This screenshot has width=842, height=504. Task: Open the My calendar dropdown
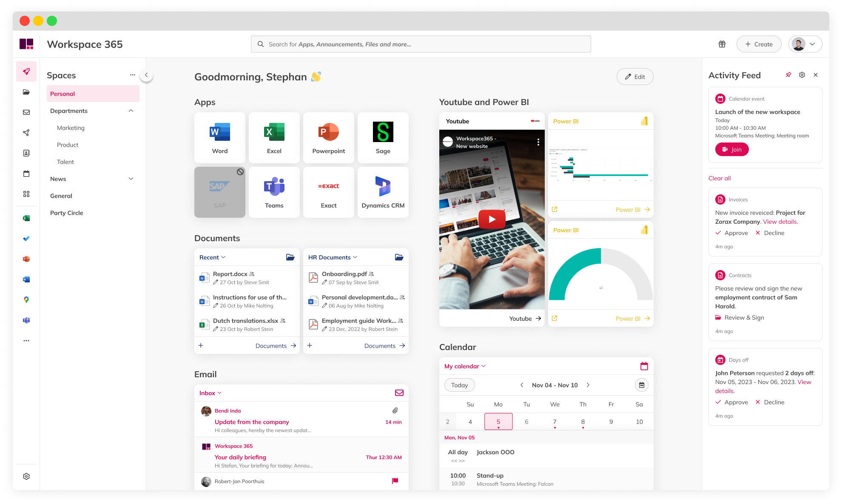pyautogui.click(x=464, y=366)
